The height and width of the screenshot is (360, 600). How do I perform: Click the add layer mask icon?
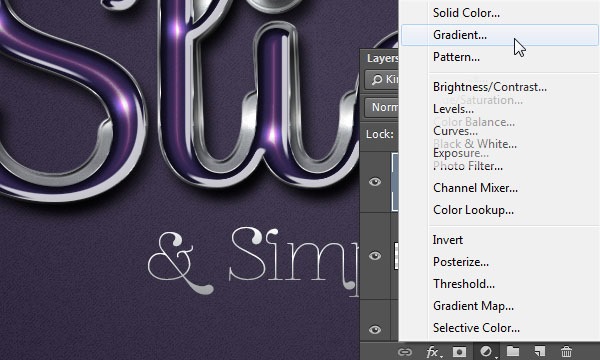[459, 352]
